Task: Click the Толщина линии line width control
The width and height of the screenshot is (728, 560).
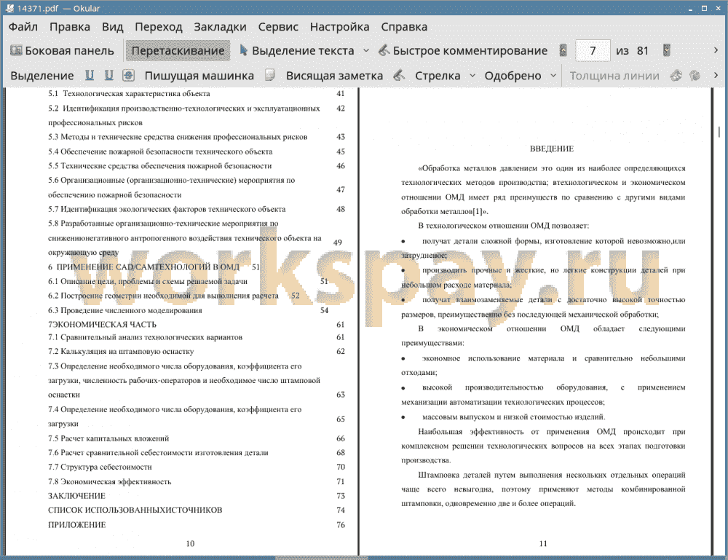Action: [614, 76]
